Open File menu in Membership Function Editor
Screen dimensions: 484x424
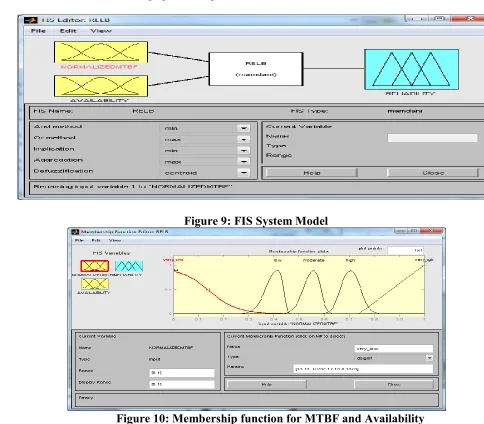(x=79, y=240)
